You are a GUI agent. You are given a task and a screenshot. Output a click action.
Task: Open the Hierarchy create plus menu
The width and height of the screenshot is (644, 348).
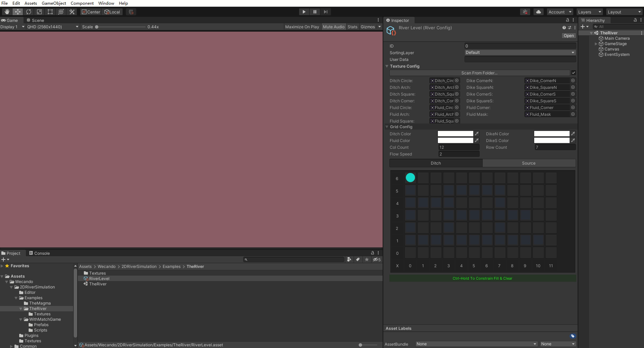tap(584, 27)
